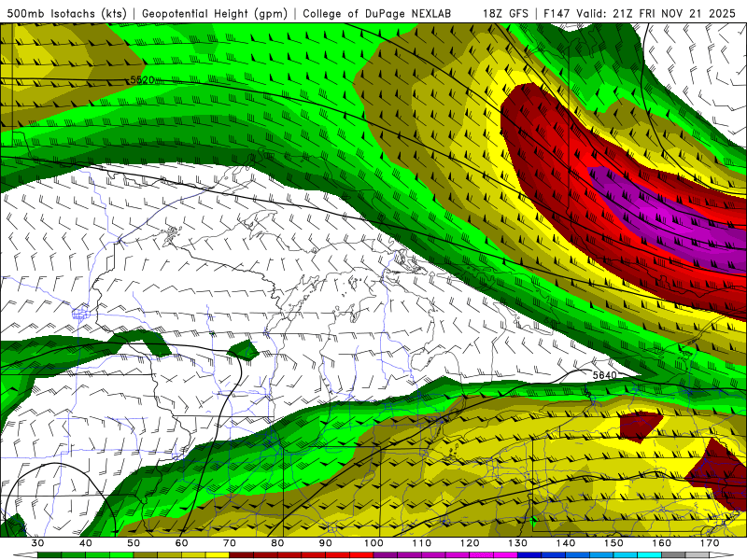The height and width of the screenshot is (560, 747).
Task: Click the gray swatch below 160
Action: click(673, 555)
